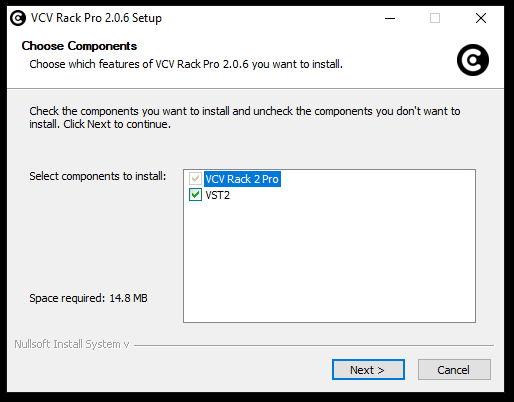Click the 'Space required: 14.8 MB' text
This screenshot has width=514, height=402.
(88, 298)
